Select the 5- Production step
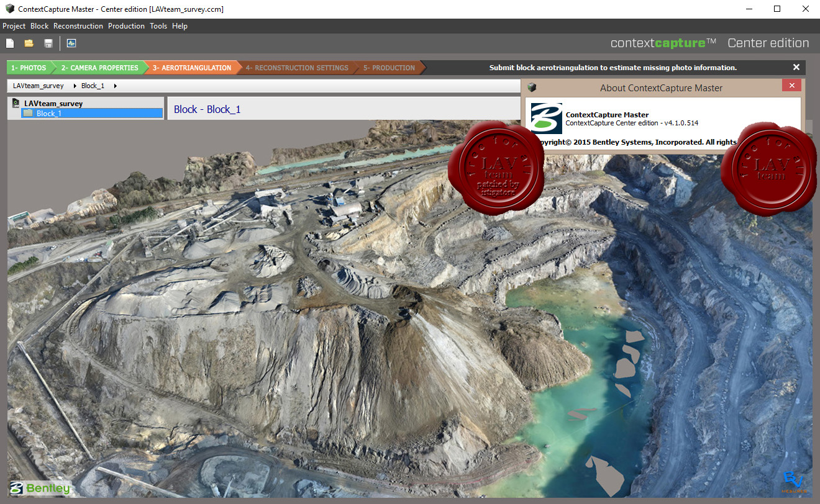820x504 pixels. point(389,68)
